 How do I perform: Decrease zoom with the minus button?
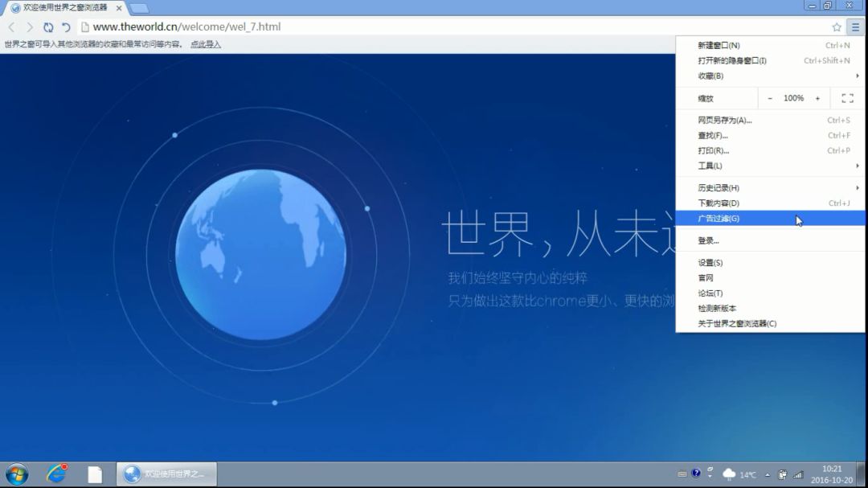tap(770, 98)
